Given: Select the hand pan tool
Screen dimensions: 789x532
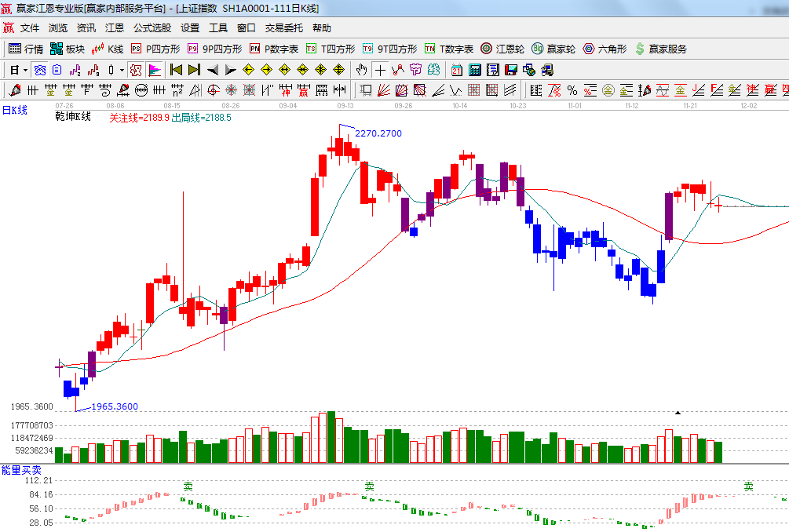Looking at the screenshot, I should 362,70.
